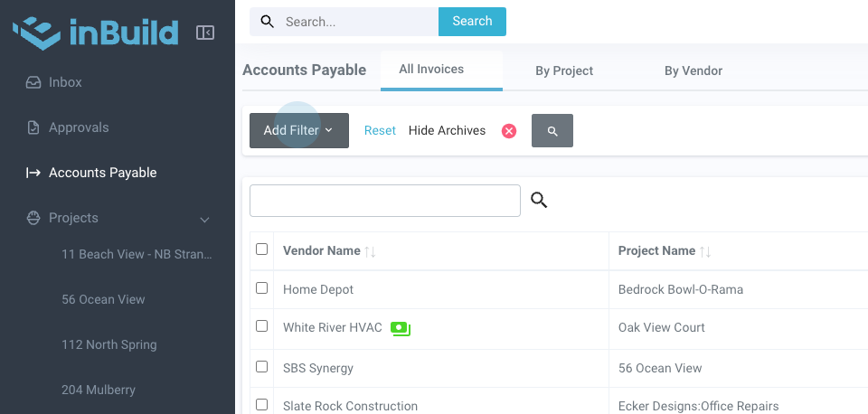This screenshot has height=414, width=868.
Task: Switch to the By Project tab
Action: click(x=564, y=71)
